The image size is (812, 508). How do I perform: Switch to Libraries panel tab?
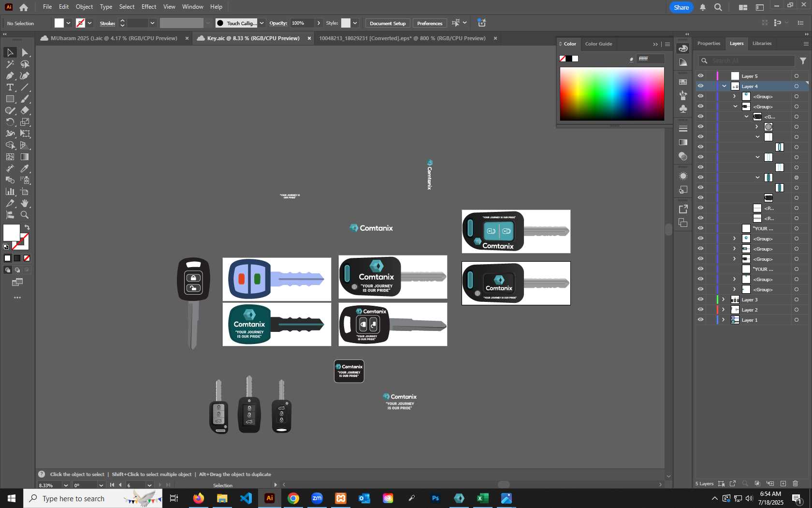point(762,44)
